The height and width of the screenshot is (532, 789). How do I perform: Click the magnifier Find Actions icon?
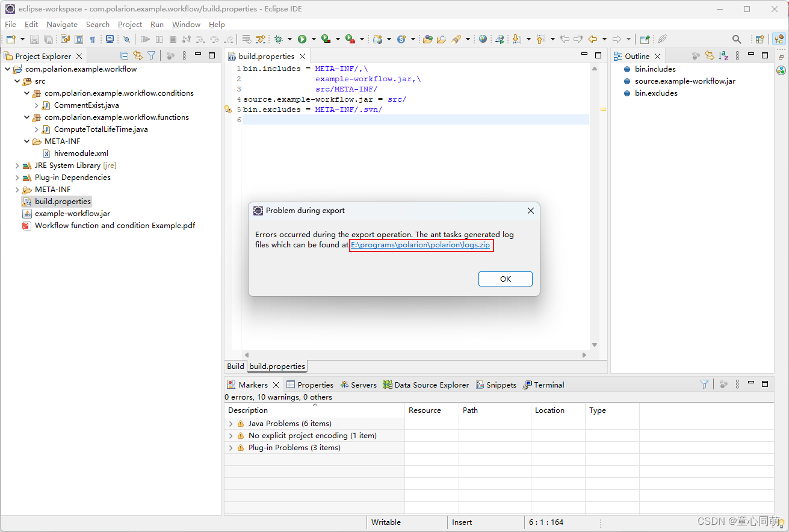click(737, 39)
